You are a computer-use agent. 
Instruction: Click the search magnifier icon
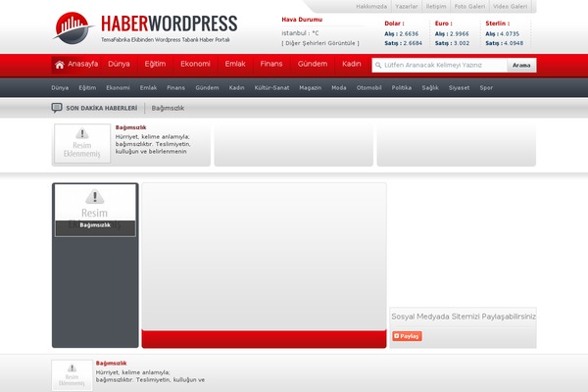tap(378, 66)
